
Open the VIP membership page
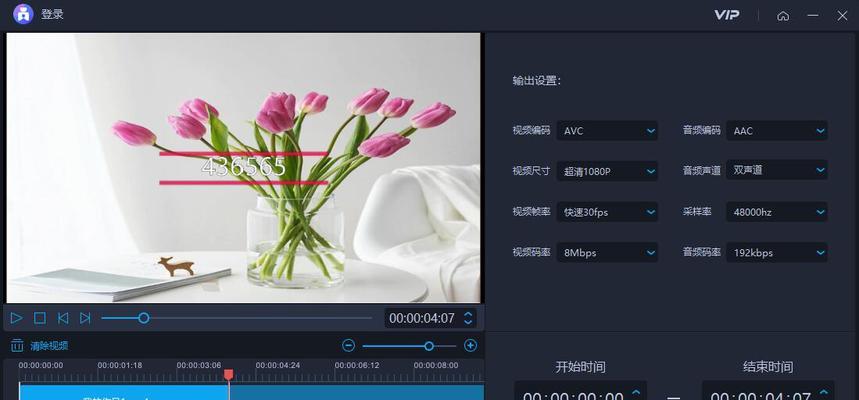point(726,15)
